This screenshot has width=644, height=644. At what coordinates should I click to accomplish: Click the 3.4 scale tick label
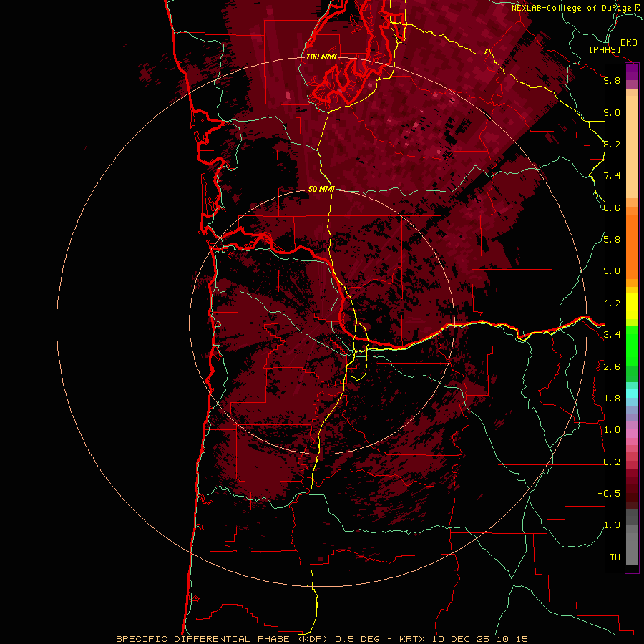point(612,335)
